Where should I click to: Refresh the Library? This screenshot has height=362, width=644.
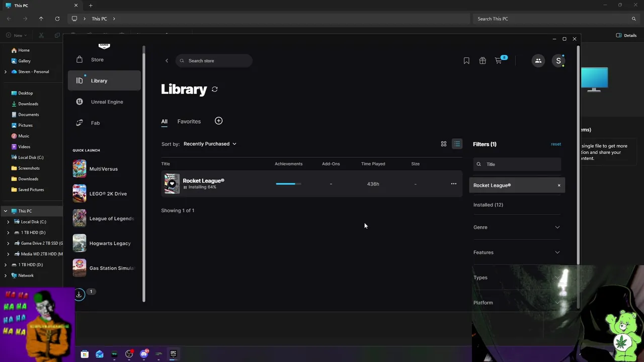(x=215, y=89)
